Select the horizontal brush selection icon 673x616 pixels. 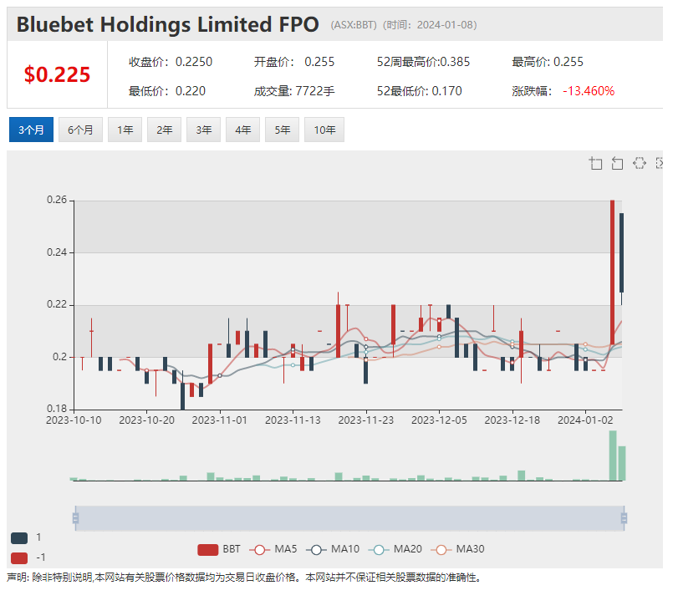(640, 163)
